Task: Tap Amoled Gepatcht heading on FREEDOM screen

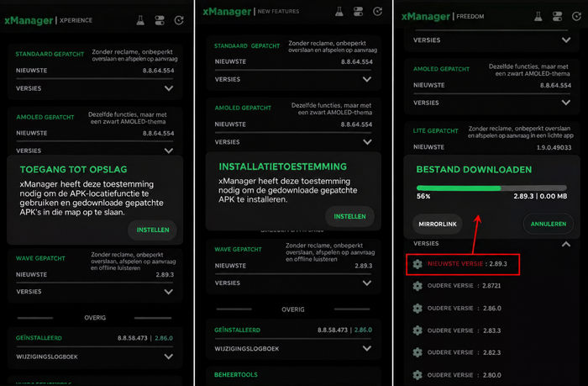Action: point(441,69)
